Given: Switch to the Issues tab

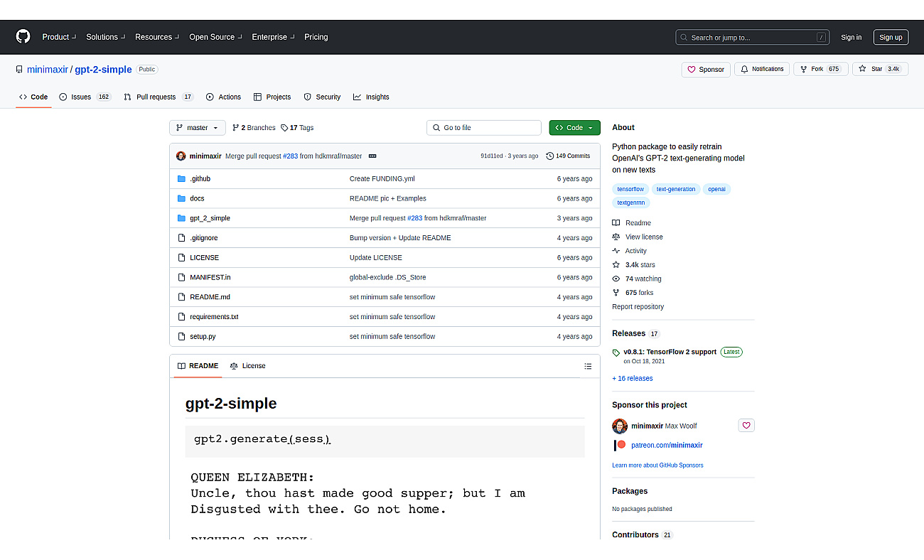Looking at the screenshot, I should (x=85, y=97).
